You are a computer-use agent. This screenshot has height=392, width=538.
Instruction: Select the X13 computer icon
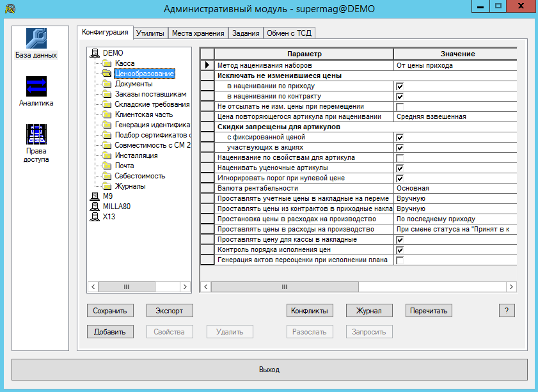tap(94, 217)
